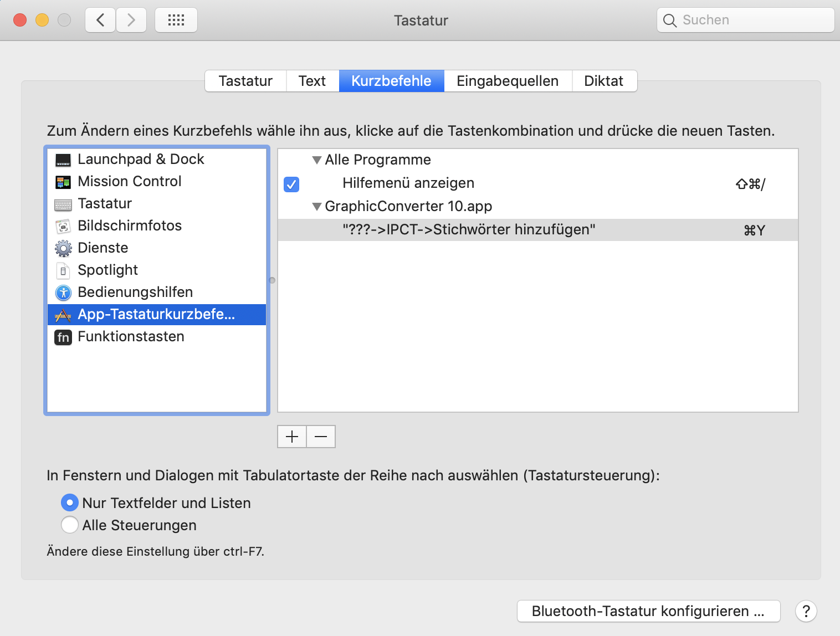Click the ⇧⌘/ shortcut key combination
This screenshot has height=636, width=840.
click(x=750, y=184)
